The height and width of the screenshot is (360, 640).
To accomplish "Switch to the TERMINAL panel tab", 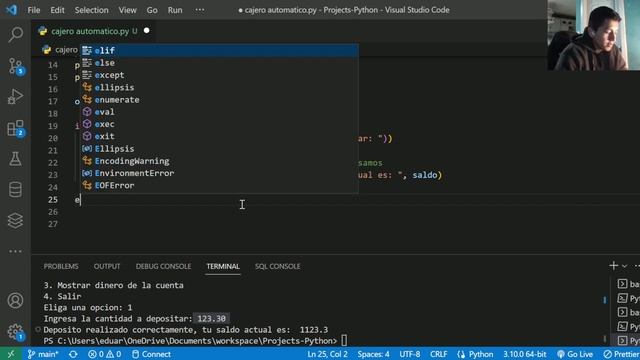I will [223, 266].
